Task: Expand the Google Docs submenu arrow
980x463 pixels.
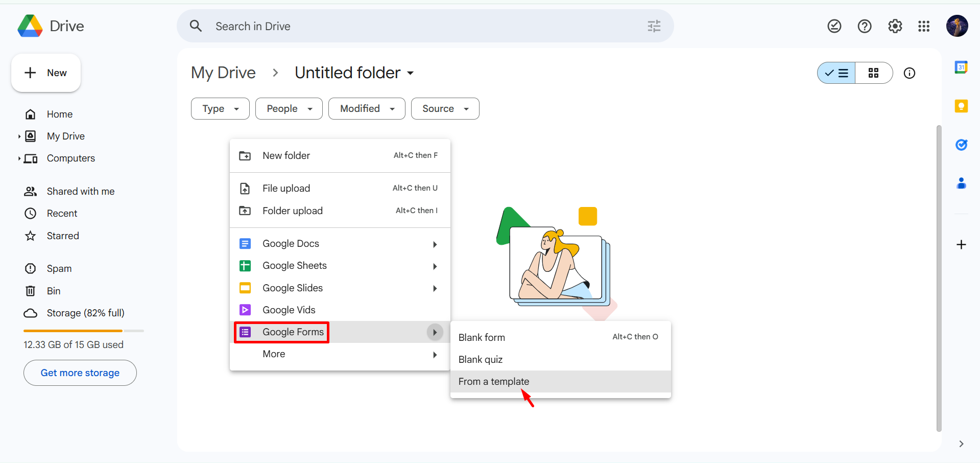Action: coord(435,244)
